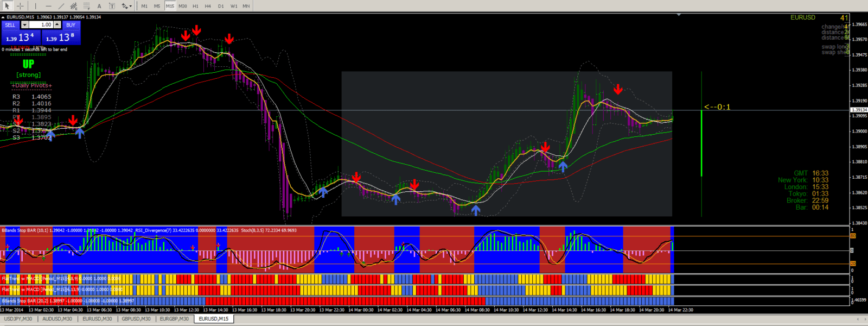
Task: Click the equidistant channel tool
Action: click(x=74, y=6)
